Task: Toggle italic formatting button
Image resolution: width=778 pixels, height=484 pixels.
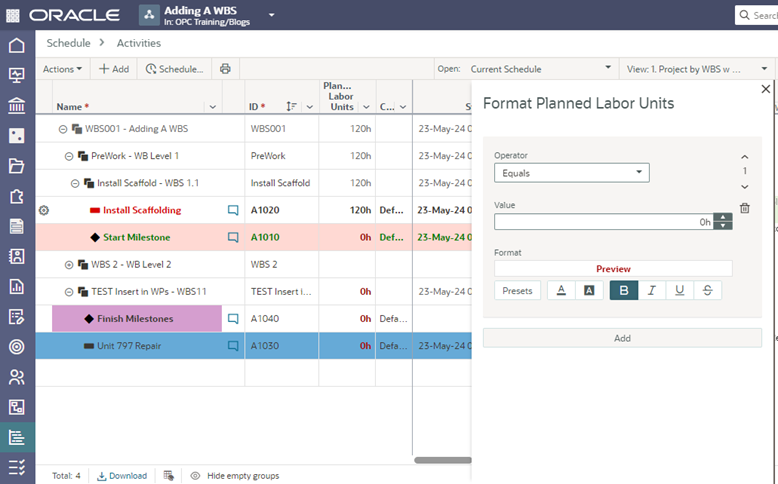Action: click(x=652, y=290)
